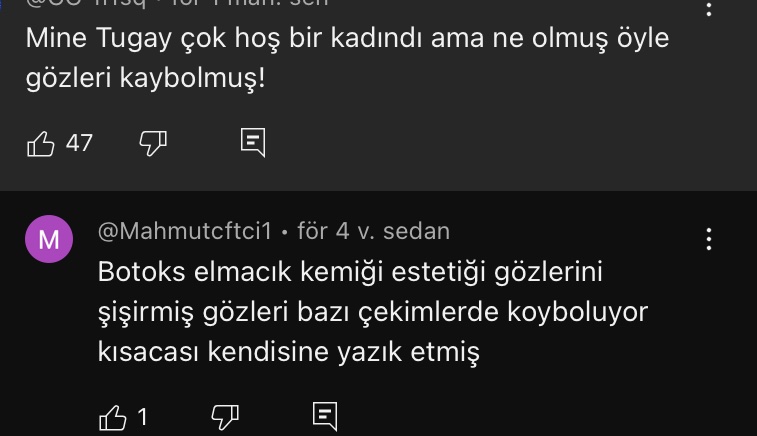Open three-dot menu on the top comment
Viewport: 757px width, 436px height.
click(708, 8)
